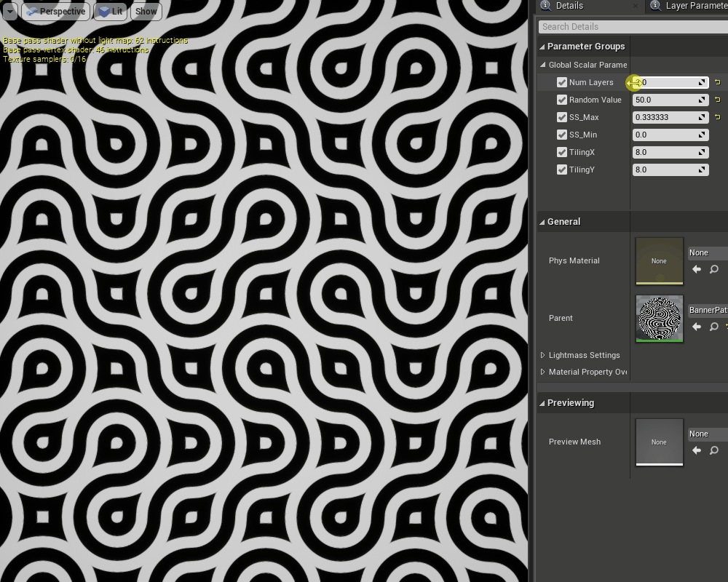
Task: Click the TilingY field spin arrow
Action: 702,170
